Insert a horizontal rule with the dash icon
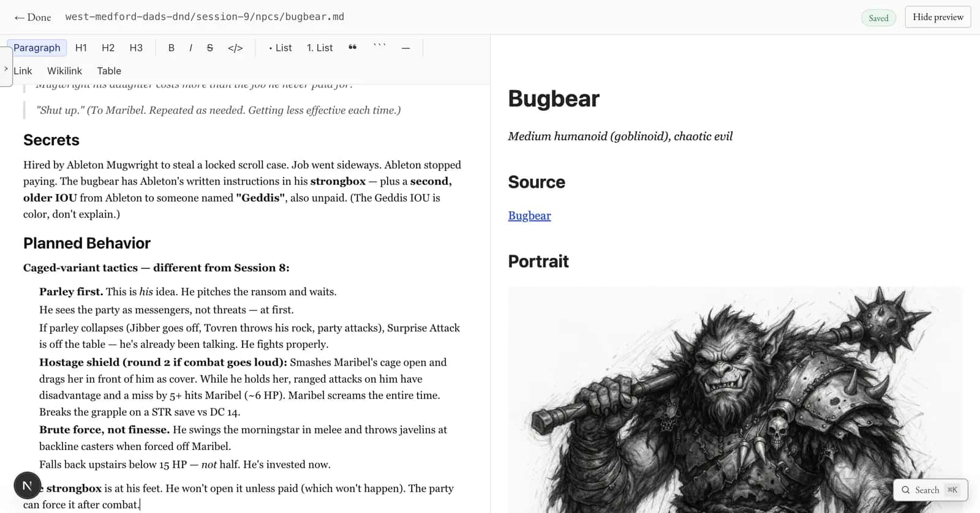The image size is (980, 513). click(405, 48)
